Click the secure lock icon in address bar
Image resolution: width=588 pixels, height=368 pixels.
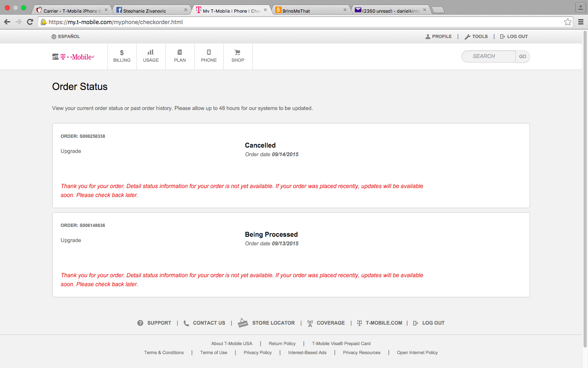[44, 22]
